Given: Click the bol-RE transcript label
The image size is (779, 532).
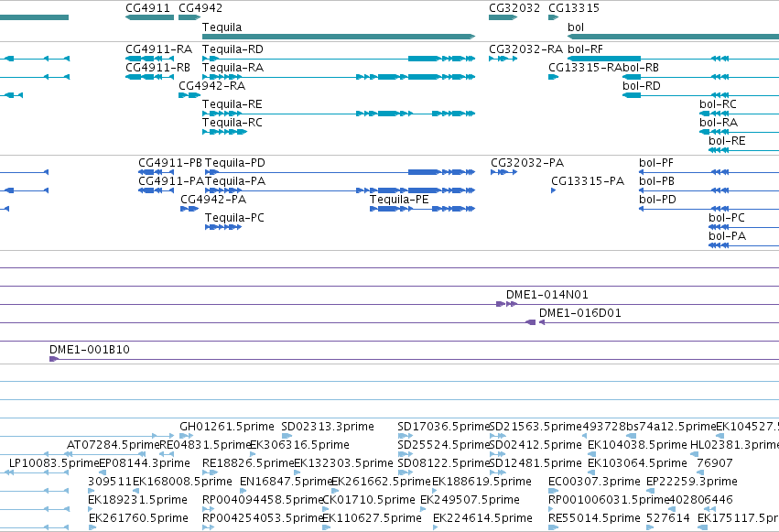Looking at the screenshot, I should coord(727,141).
